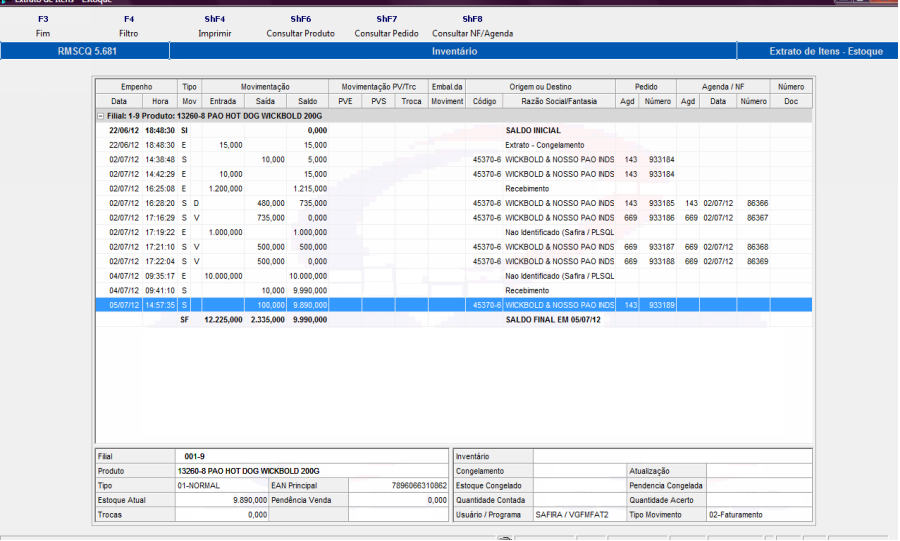Click NF number 86367
Viewport: 900px width, 541px height.
pos(758,218)
